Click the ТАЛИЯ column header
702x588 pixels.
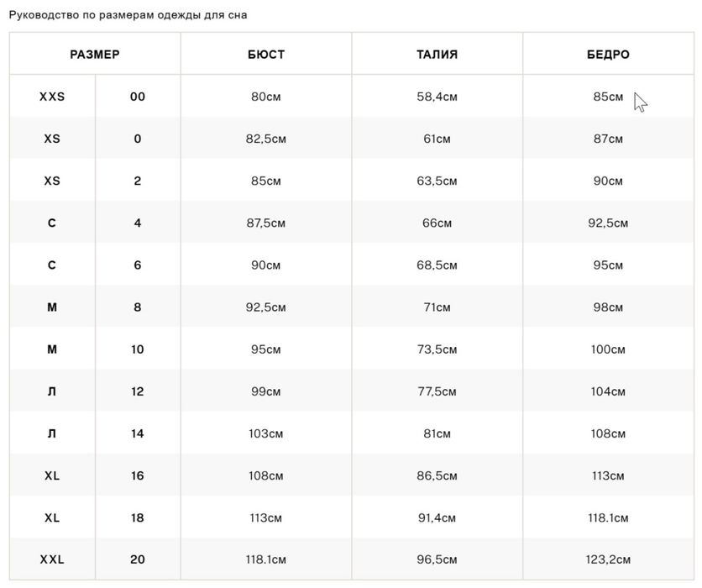pos(437,55)
